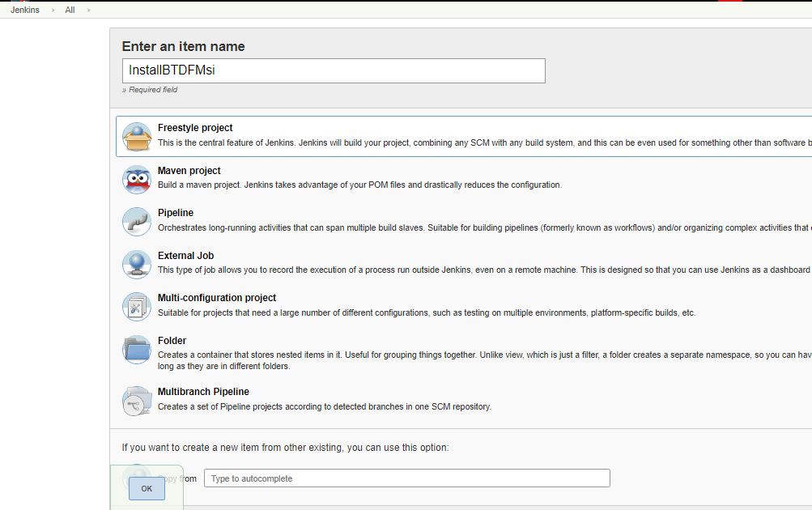Select Freestyle project title
The image size is (812, 510).
[195, 128]
